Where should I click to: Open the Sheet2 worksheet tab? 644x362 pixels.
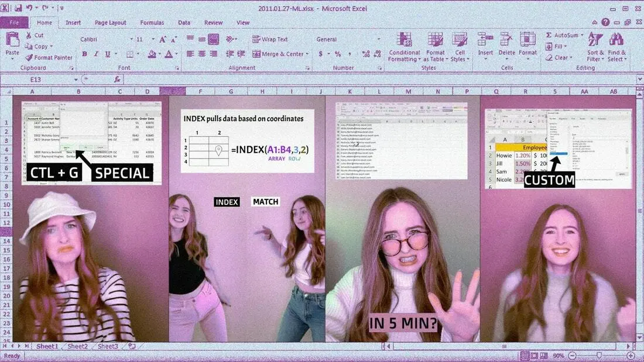(x=78, y=346)
